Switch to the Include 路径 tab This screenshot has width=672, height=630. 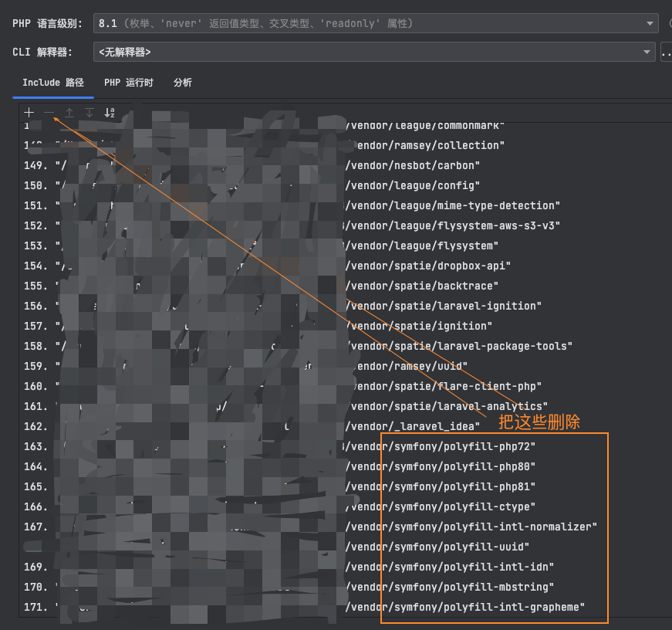tap(53, 83)
